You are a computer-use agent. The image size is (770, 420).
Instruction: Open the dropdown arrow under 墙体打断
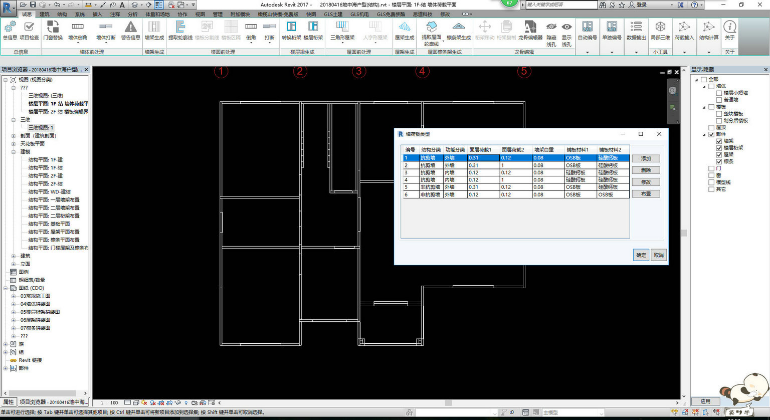coord(106,43)
